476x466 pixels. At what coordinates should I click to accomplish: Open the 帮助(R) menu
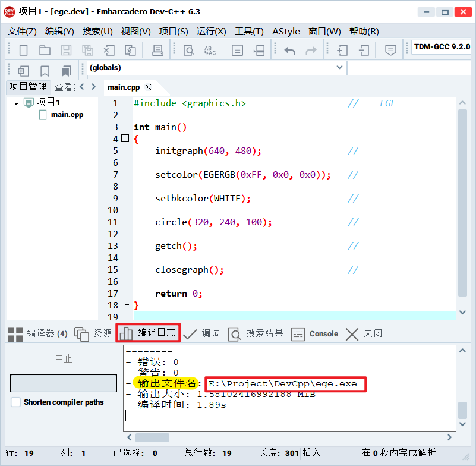[364, 32]
